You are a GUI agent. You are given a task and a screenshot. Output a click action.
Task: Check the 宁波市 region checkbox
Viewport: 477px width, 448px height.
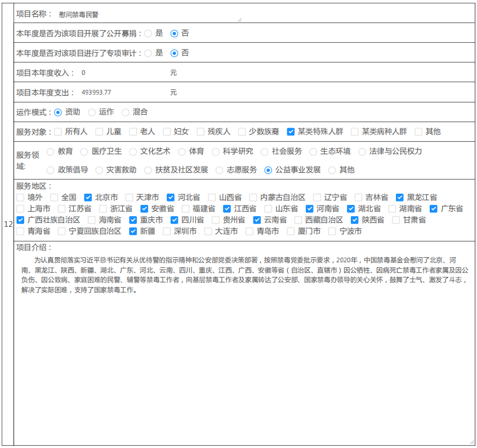[332, 231]
